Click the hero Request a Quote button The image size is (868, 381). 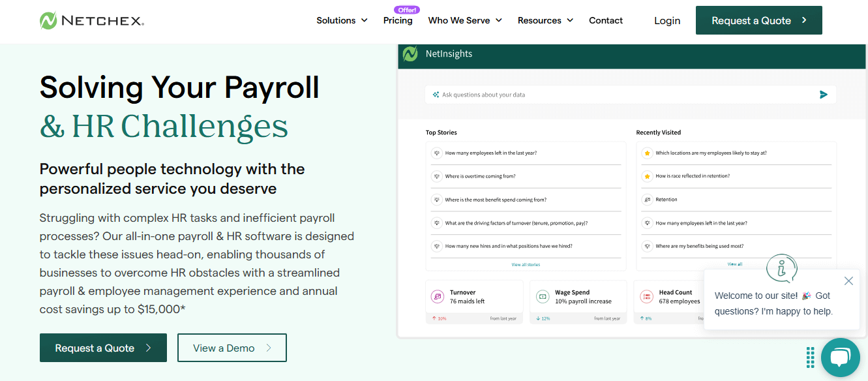click(x=103, y=348)
